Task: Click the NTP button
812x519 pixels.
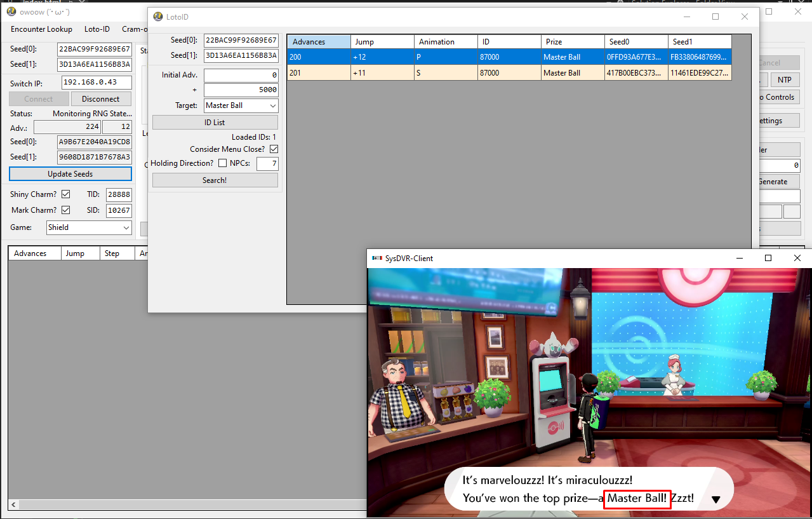Action: [x=785, y=80]
